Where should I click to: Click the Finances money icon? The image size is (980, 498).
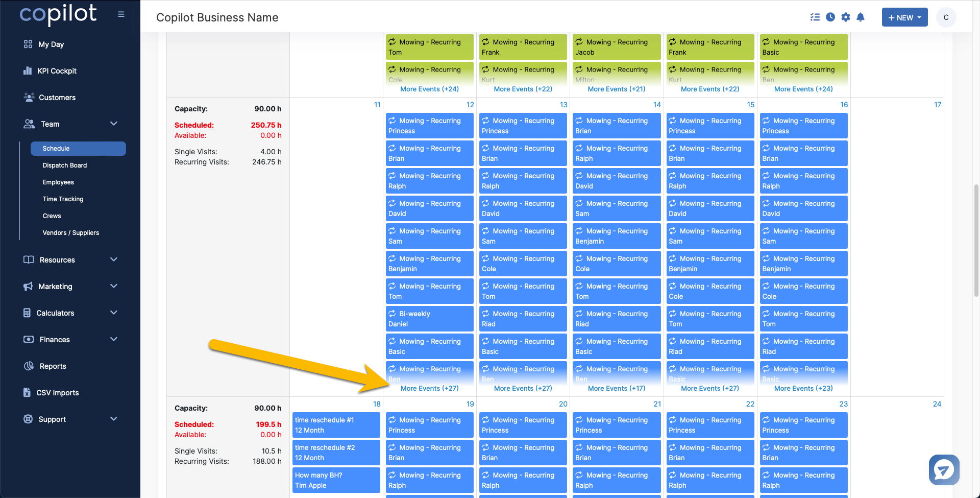click(29, 340)
